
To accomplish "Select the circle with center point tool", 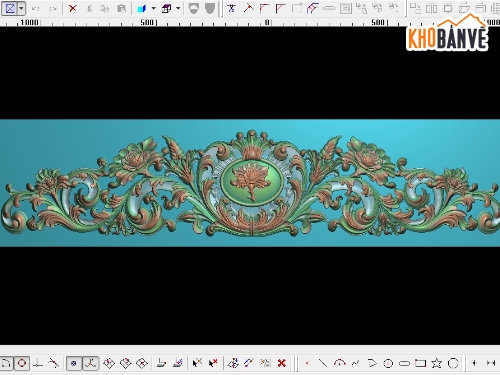I will click(x=388, y=363).
